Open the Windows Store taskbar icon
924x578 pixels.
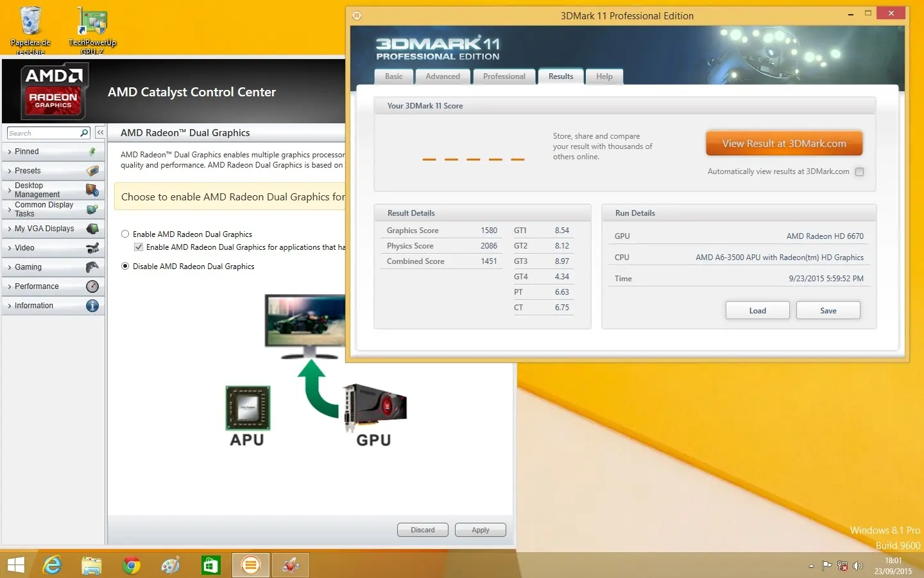pos(210,565)
